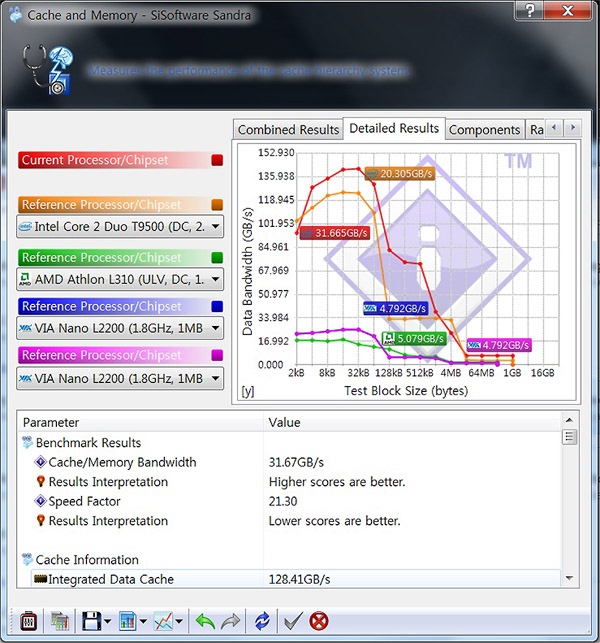Screen dimensions: 600x643
Task: Expand the line graph icon's dropdown arrow
Action: (179, 621)
